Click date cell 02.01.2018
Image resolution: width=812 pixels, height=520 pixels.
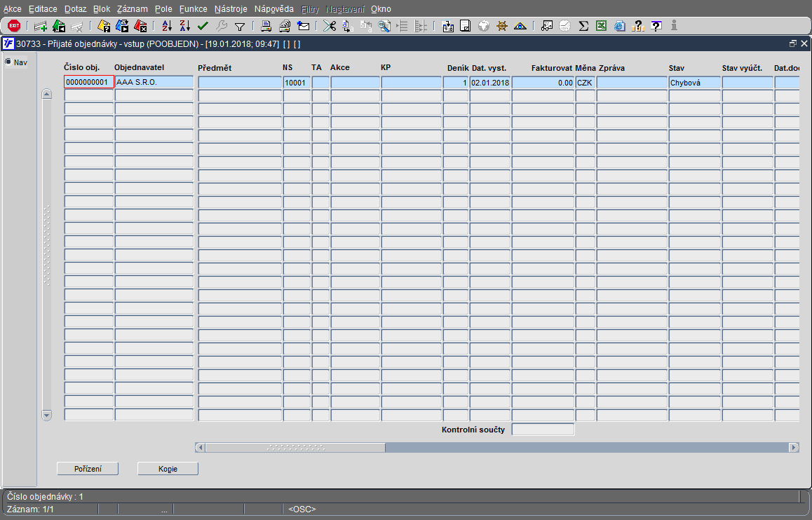pyautogui.click(x=490, y=82)
